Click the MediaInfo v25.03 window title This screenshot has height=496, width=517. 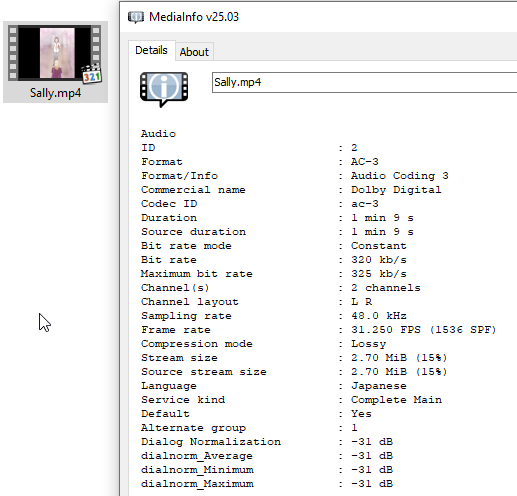(194, 17)
